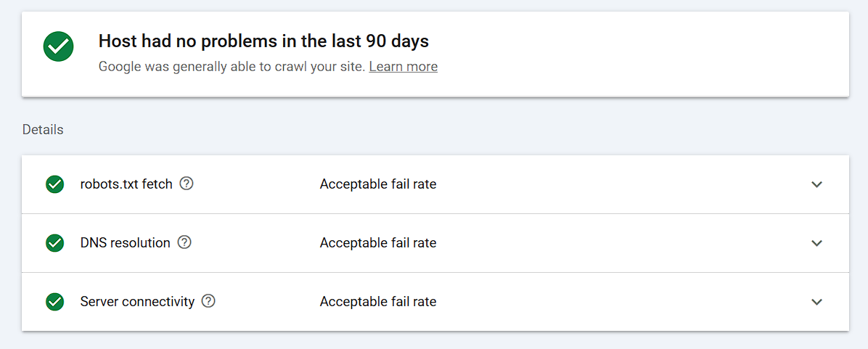868x349 pixels.
Task: Select the robots.txt fetch row label
Action: [126, 184]
